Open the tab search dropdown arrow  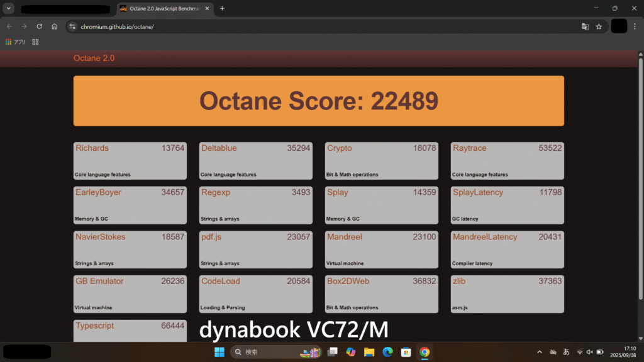coord(9,8)
